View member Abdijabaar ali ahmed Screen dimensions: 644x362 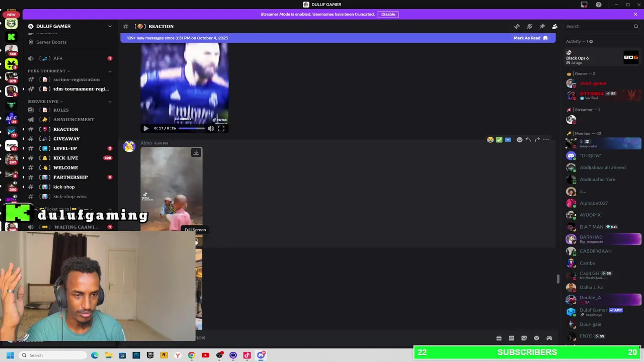point(603,167)
